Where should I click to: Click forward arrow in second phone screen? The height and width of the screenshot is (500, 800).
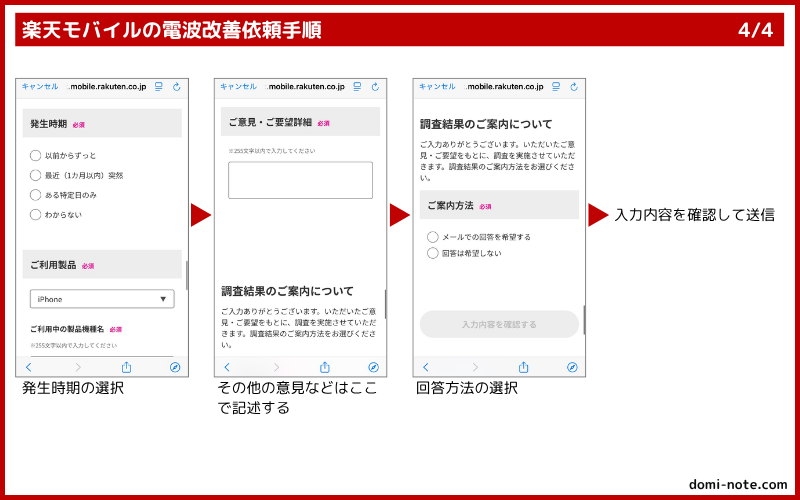277,367
